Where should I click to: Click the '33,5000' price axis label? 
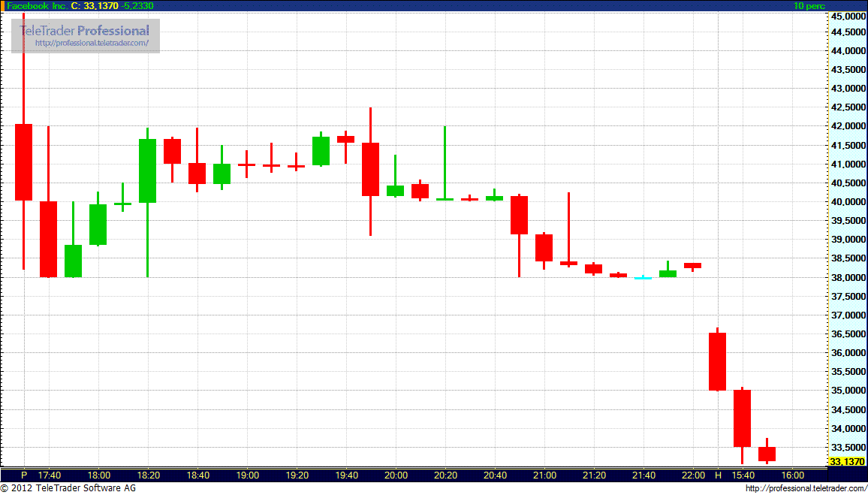pyautogui.click(x=848, y=448)
